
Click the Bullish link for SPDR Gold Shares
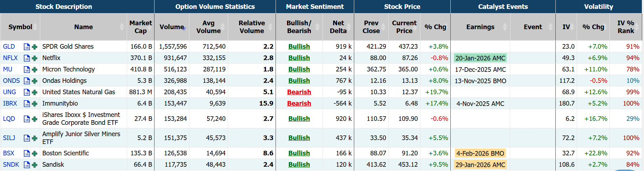pyautogui.click(x=299, y=47)
